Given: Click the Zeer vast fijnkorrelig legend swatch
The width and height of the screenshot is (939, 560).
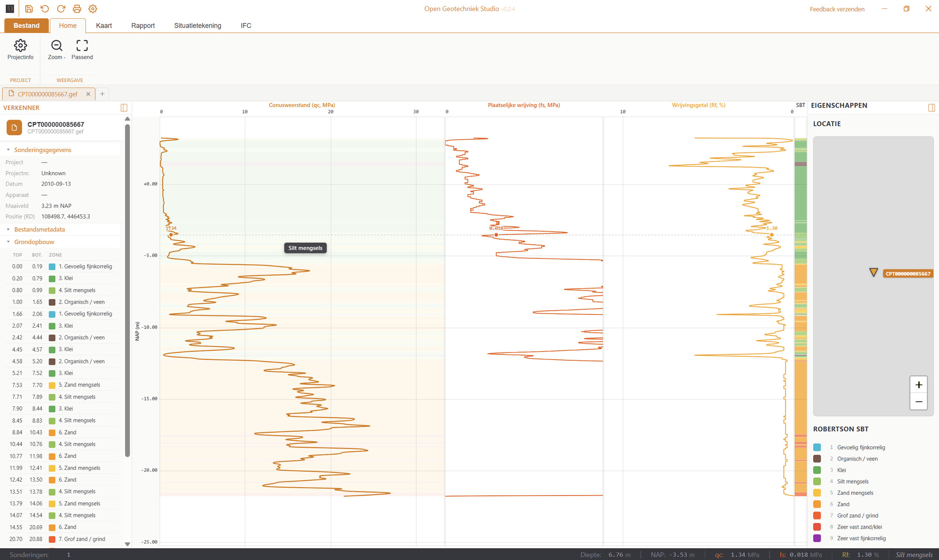Looking at the screenshot, I should [817, 538].
